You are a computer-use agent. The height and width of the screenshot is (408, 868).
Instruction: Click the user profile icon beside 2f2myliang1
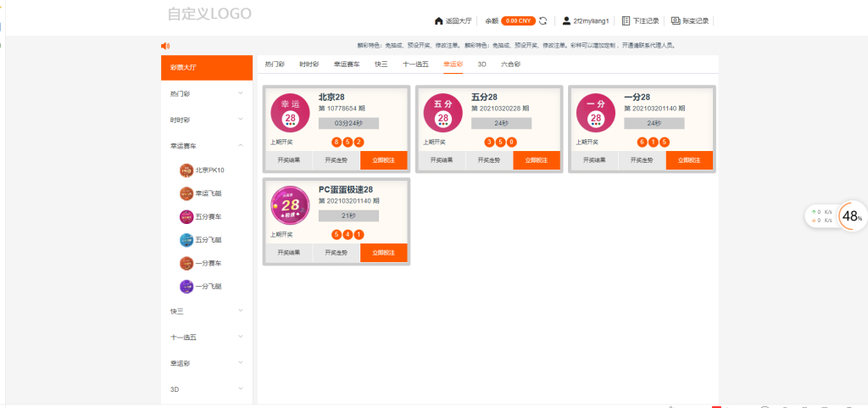coord(565,20)
